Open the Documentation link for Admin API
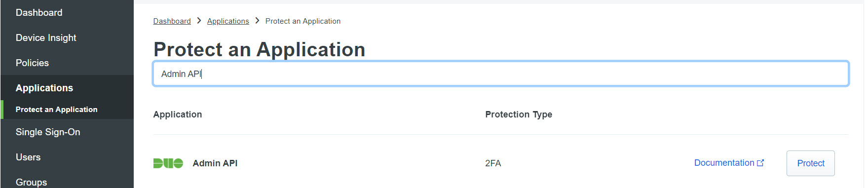This screenshot has width=868, height=188. (x=724, y=163)
